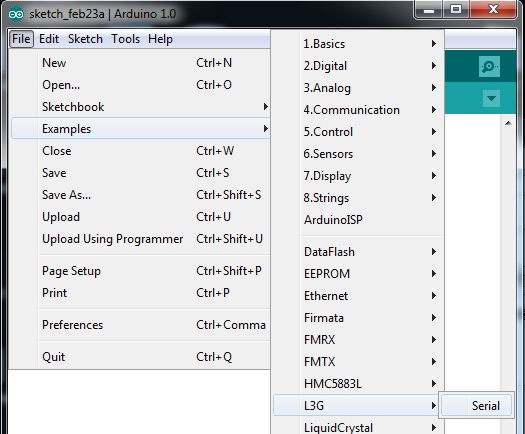This screenshot has height=434, width=525.
Task: Open the Serial Monitor magnifier icon
Action: pyautogui.click(x=489, y=67)
